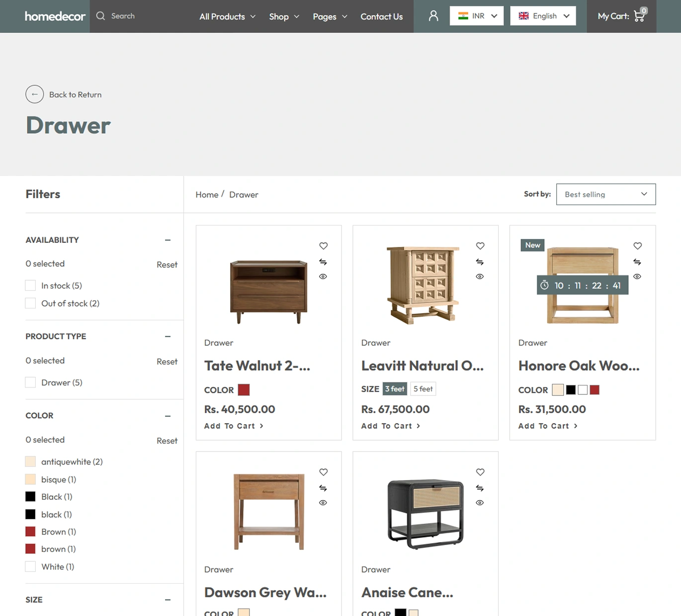The image size is (681, 616).
Task: Open the Leavitt Natural product image
Action: click(x=423, y=285)
